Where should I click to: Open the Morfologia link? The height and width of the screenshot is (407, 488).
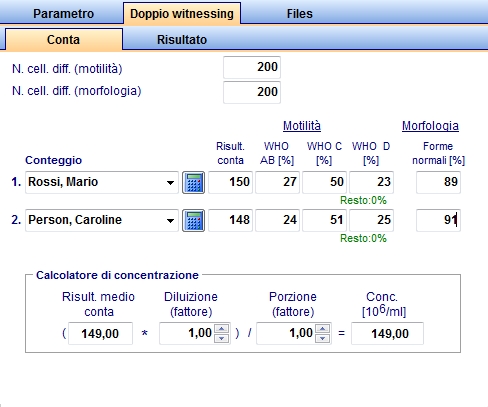(430, 126)
